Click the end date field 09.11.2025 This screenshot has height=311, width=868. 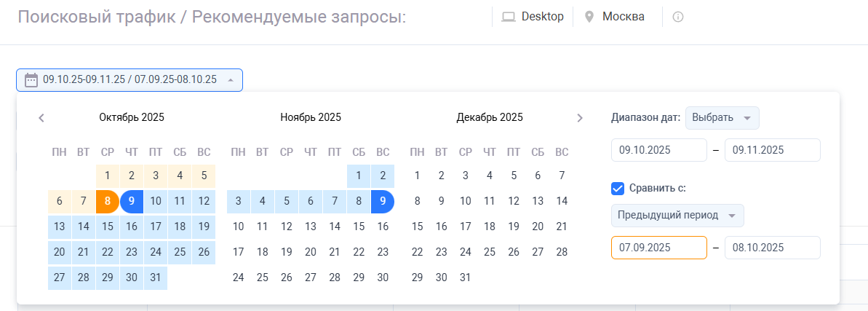[773, 150]
